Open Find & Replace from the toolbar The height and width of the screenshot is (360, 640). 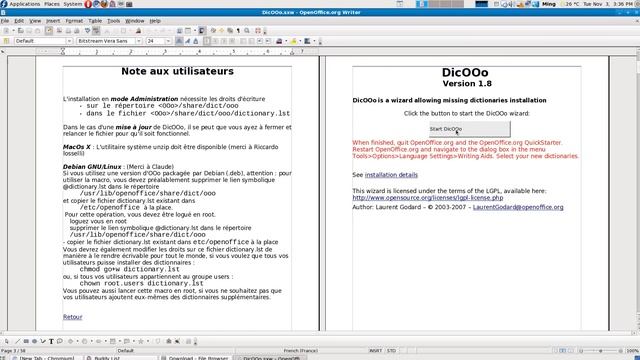click(213, 31)
